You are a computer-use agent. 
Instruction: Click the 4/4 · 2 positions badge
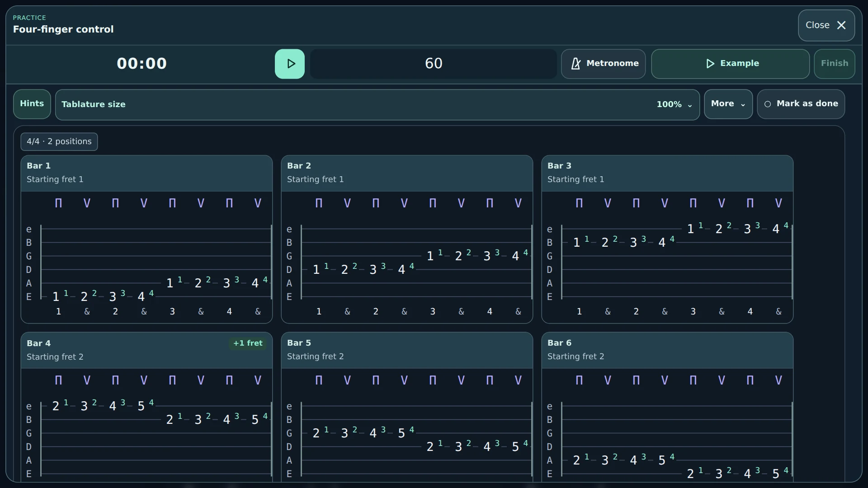pos(59,141)
